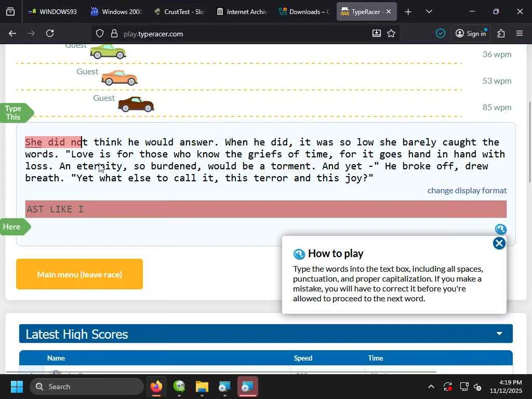Sign in to Firefox account
The height and width of the screenshot is (399, 532).
click(471, 33)
